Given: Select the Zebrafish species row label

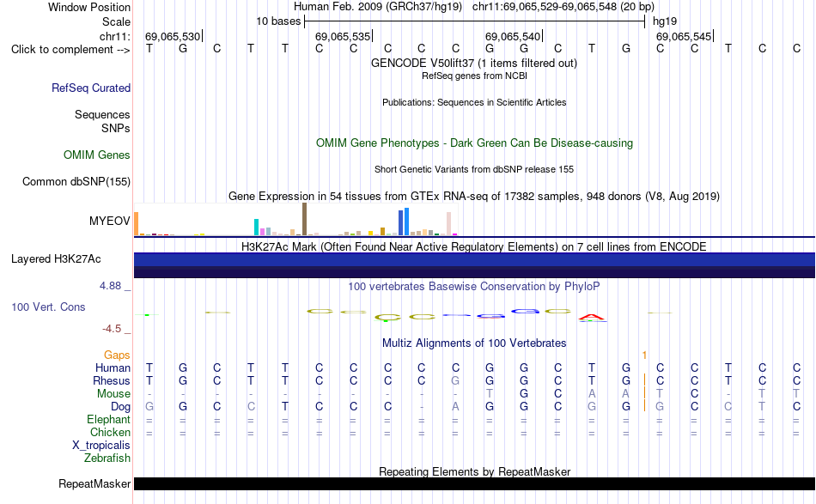Looking at the screenshot, I should tap(107, 458).
